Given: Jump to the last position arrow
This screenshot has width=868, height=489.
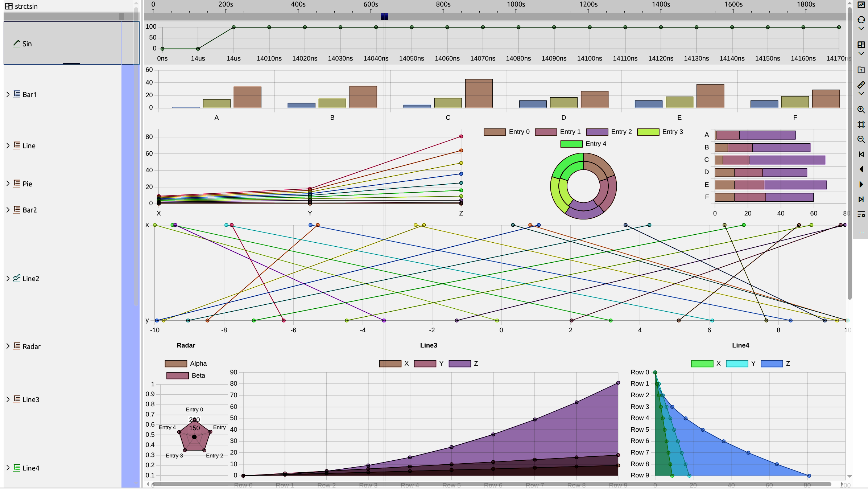Looking at the screenshot, I should [861, 199].
